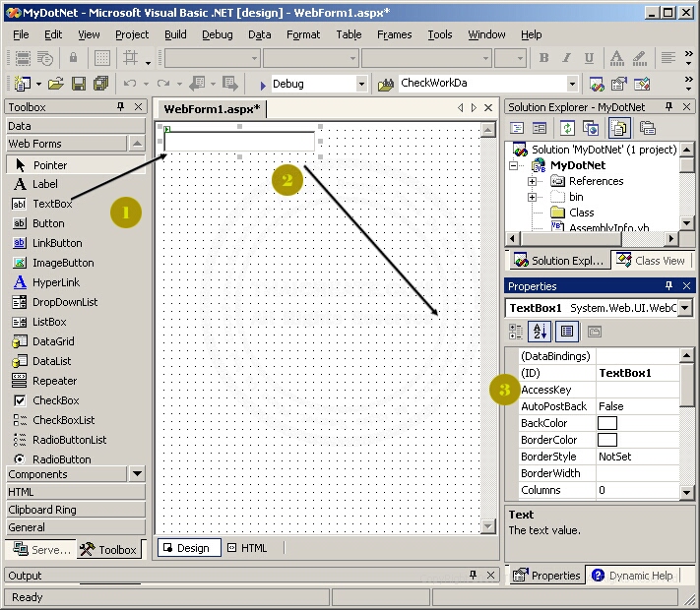Pick the DataGrid control
Screen dimensions: 700x610
(53, 341)
